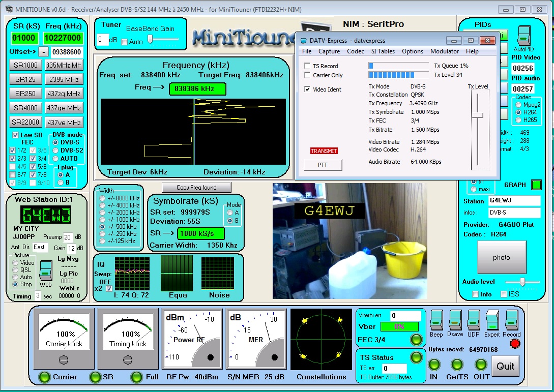Toggle the FEC 7/8 checkbox

[33, 174]
